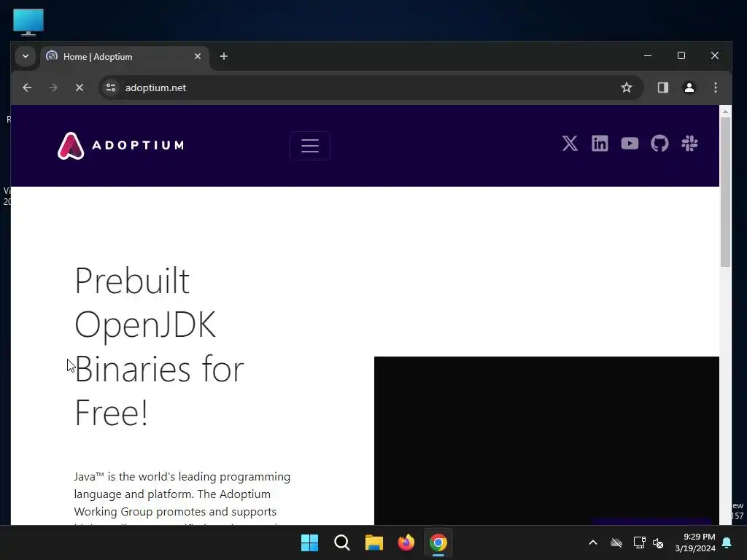The image size is (747, 560).
Task: Open Adoptium's YouTube channel icon
Action: point(630,144)
